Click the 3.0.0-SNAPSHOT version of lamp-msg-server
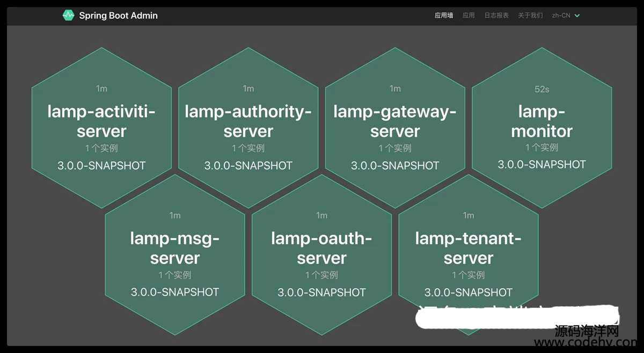Image resolution: width=644 pixels, height=353 pixels. (175, 292)
